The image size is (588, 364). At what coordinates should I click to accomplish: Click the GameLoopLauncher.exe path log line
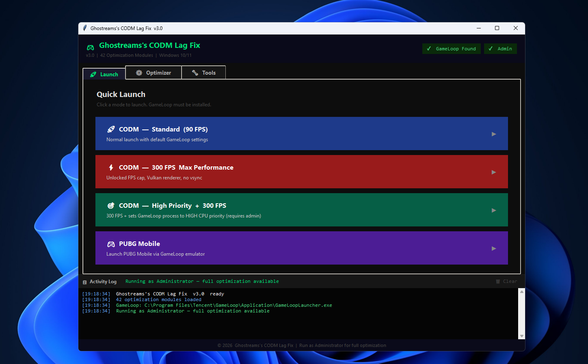(x=224, y=305)
